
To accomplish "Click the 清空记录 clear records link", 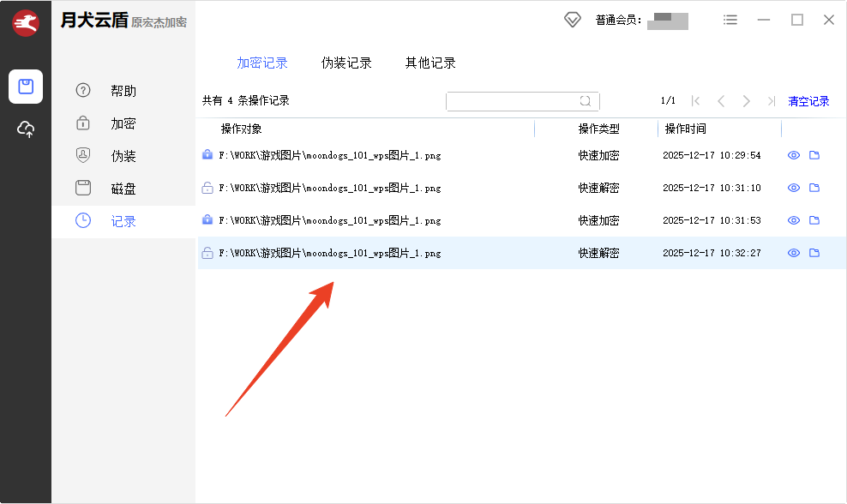I will pos(808,100).
